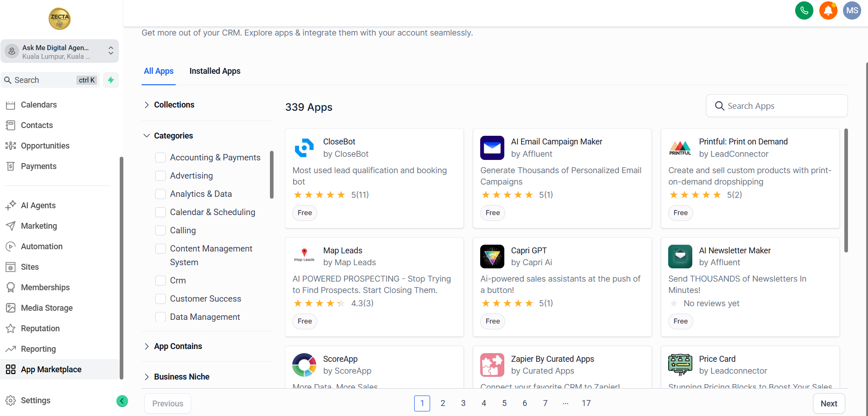The width and height of the screenshot is (868, 416).
Task: Open the notifications bell icon
Action: tap(828, 10)
